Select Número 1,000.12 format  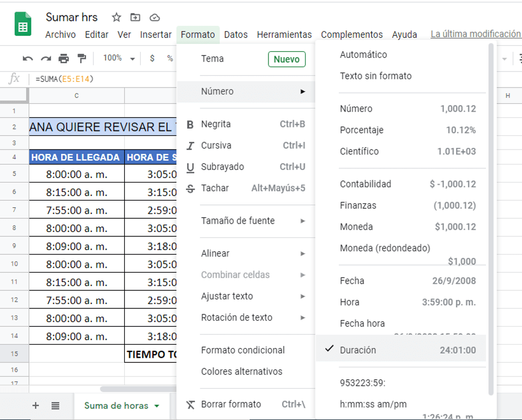click(x=401, y=109)
